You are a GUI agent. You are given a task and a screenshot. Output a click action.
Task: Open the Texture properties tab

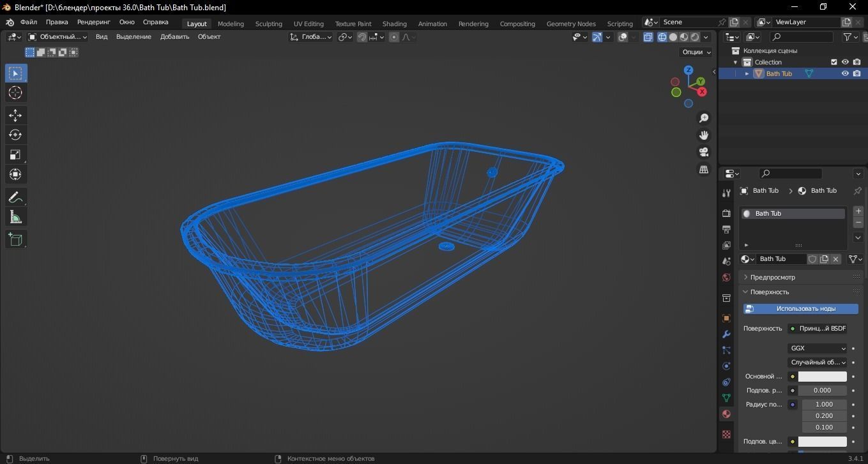[x=726, y=434]
